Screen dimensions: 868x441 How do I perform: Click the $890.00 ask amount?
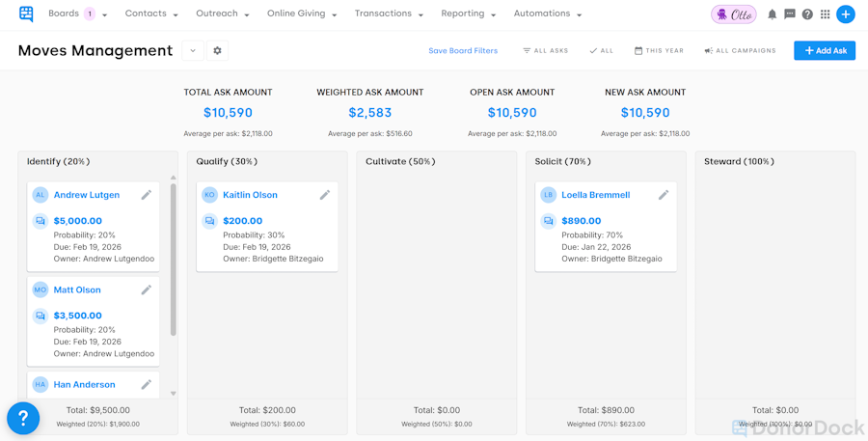[x=582, y=221]
